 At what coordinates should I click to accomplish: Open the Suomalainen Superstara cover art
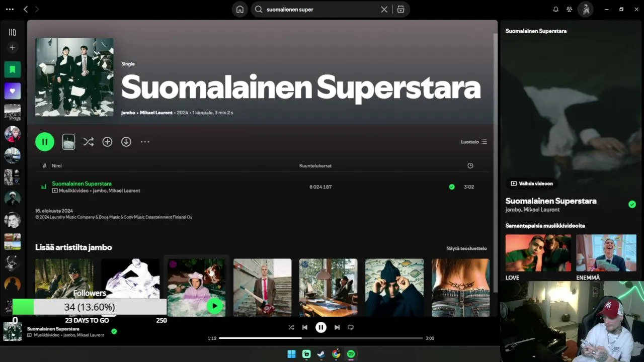(74, 77)
